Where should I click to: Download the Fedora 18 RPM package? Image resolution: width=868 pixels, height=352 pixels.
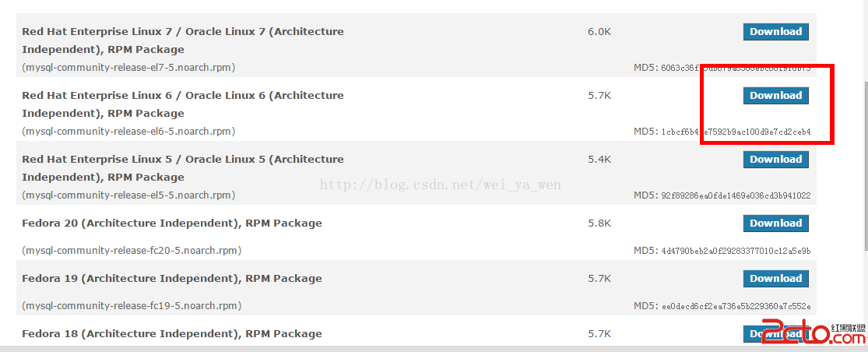775,334
